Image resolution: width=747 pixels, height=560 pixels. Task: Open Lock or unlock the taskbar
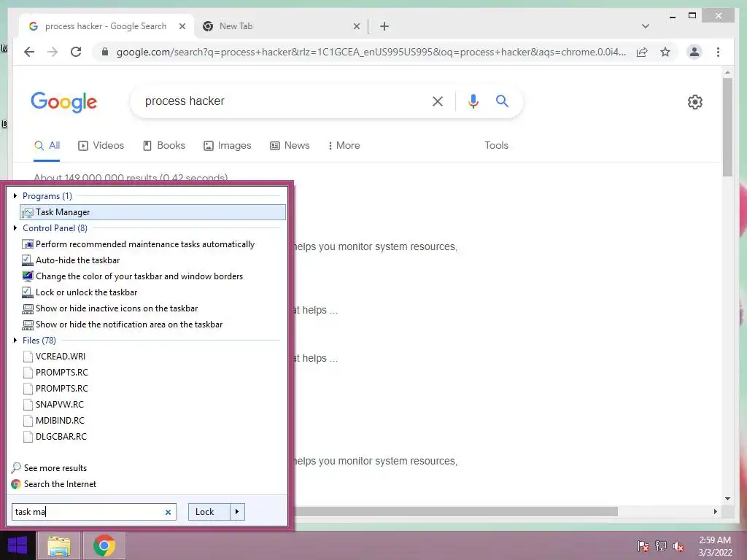point(86,292)
